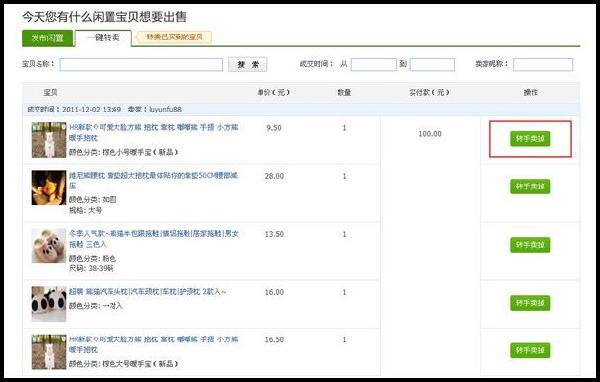The width and height of the screenshot is (600, 382).
Task: Open the 9.50 暖手抱枕 item title link
Action: click(x=153, y=132)
